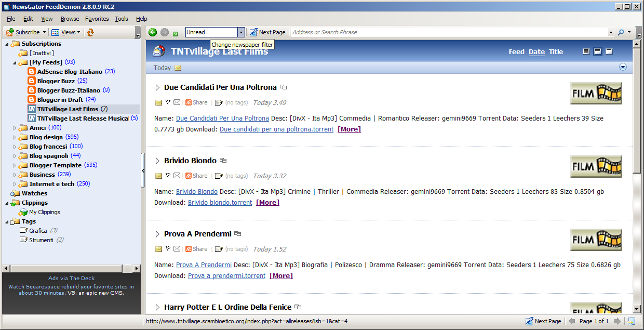Refresh all feeds with the orange arrows icon
Screen dimensions: 644x330
pos(90,32)
